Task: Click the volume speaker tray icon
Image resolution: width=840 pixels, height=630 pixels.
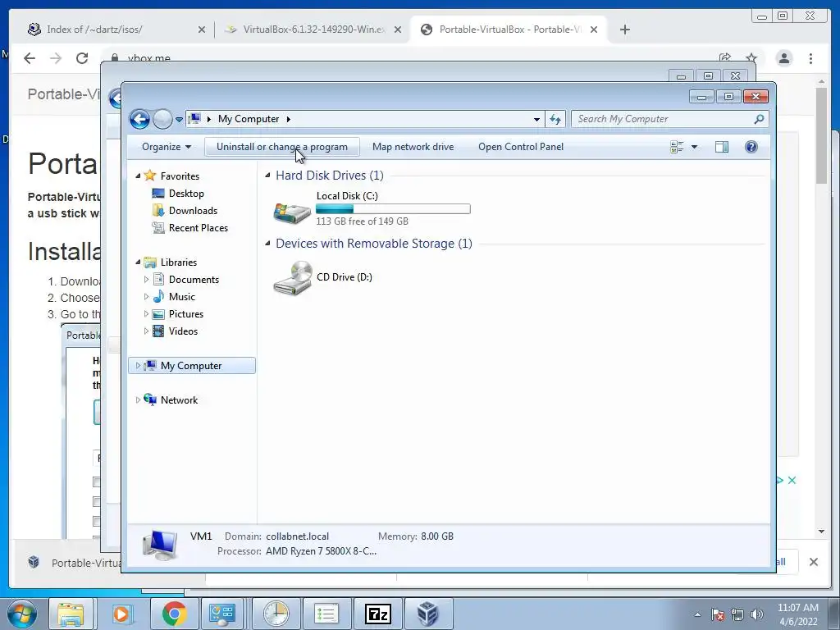Action: 756,614
